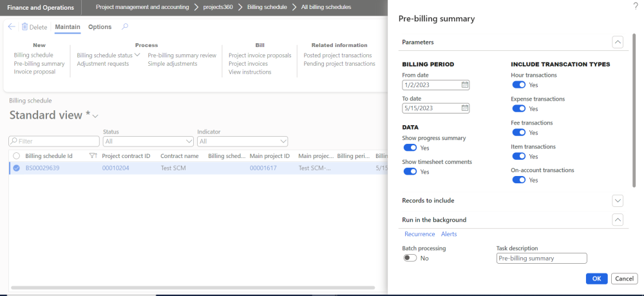Click the search magnifier icon in ribbon
The height and width of the screenshot is (296, 644).
point(125,27)
